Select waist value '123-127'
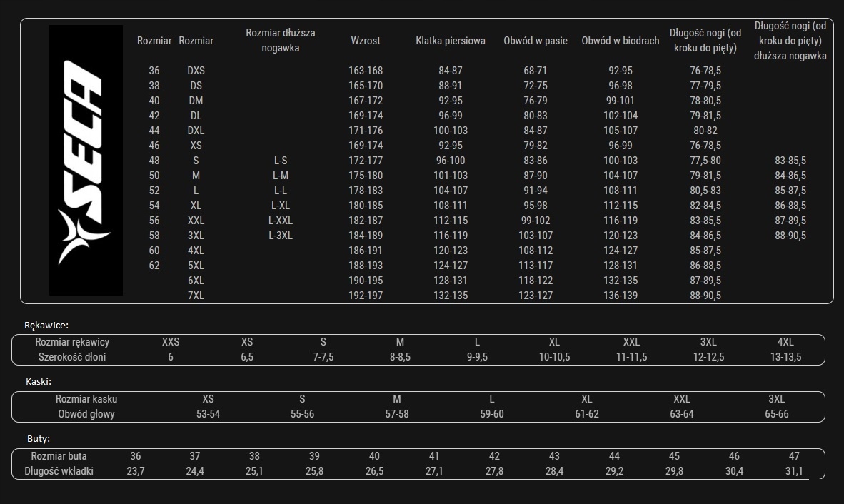This screenshot has width=844, height=504. click(x=536, y=296)
